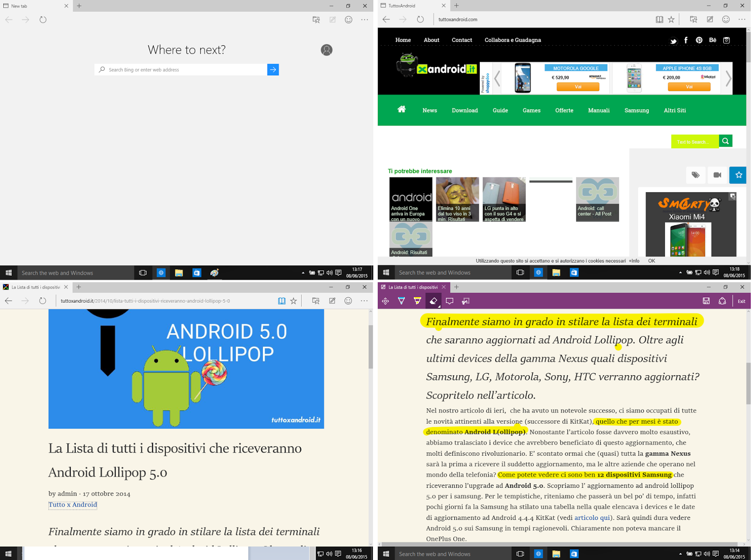
Task: Turn off reading view in the Lollipop article window
Action: [281, 301]
